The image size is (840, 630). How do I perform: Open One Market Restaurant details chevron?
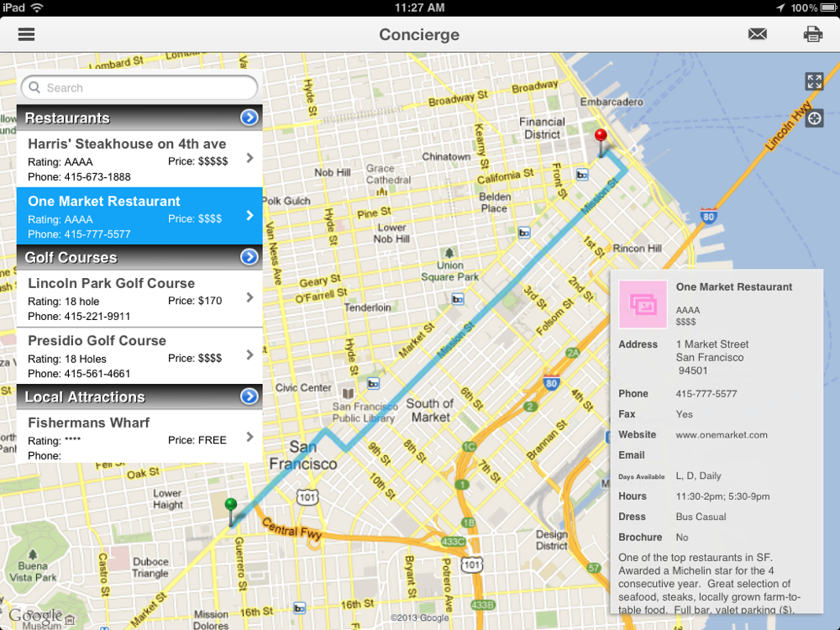(249, 215)
